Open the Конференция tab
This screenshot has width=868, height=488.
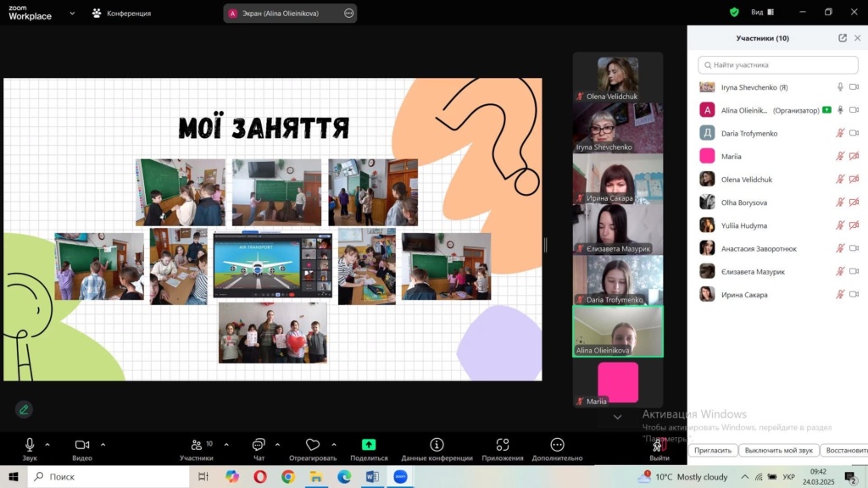tap(121, 14)
